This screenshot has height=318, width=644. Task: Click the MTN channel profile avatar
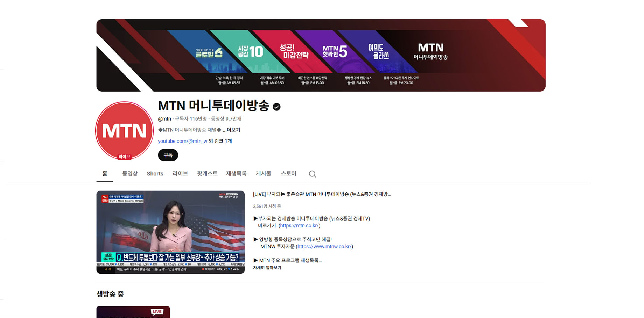pos(124,129)
